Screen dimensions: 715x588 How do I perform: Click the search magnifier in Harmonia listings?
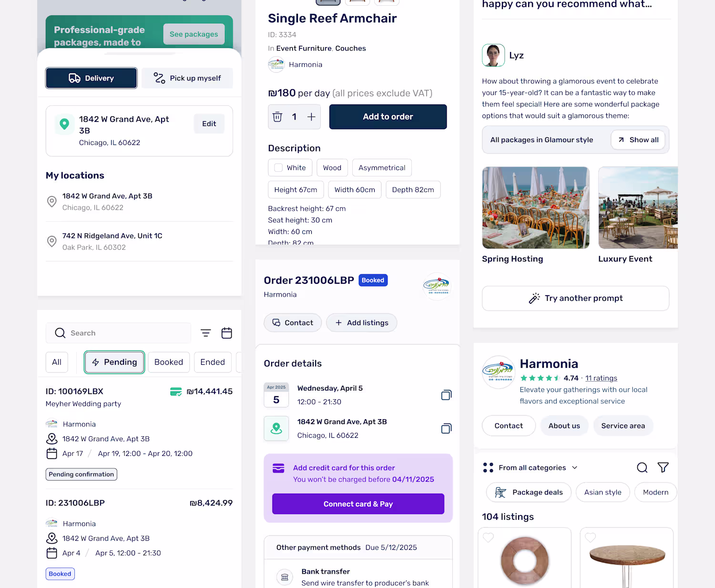642,468
